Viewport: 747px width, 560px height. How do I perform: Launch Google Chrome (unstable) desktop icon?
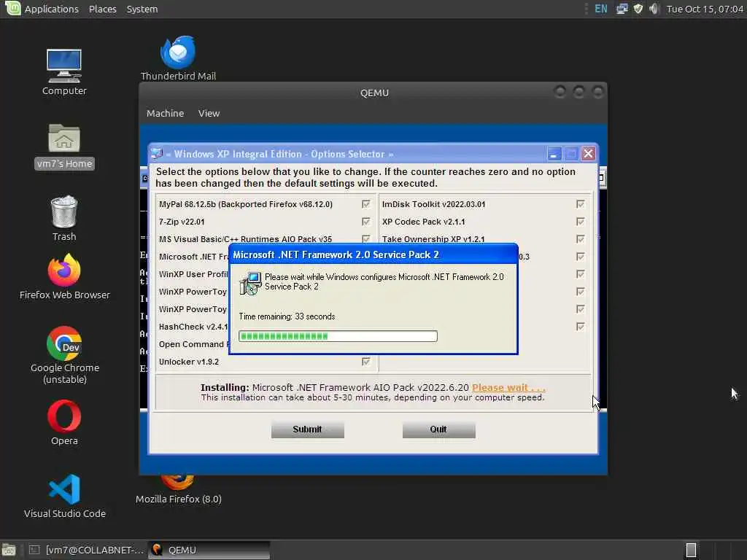pyautogui.click(x=64, y=355)
